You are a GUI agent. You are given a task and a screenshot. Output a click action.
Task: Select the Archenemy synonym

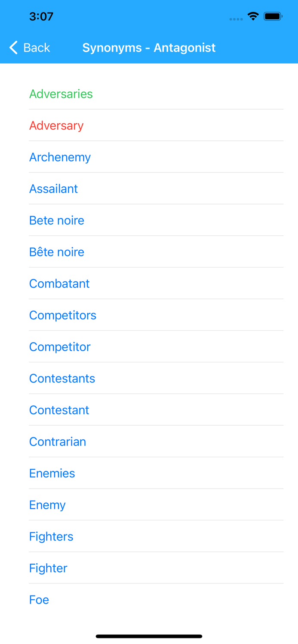60,158
